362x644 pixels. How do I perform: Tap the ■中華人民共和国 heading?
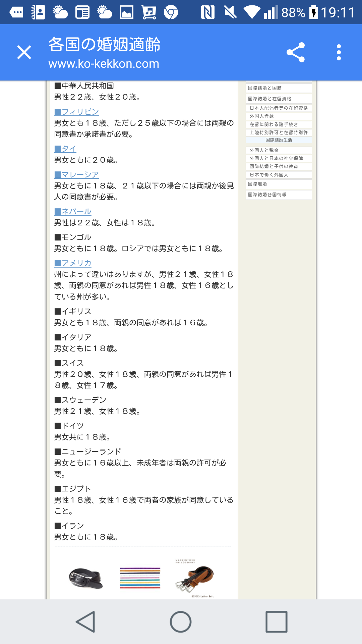[84, 86]
